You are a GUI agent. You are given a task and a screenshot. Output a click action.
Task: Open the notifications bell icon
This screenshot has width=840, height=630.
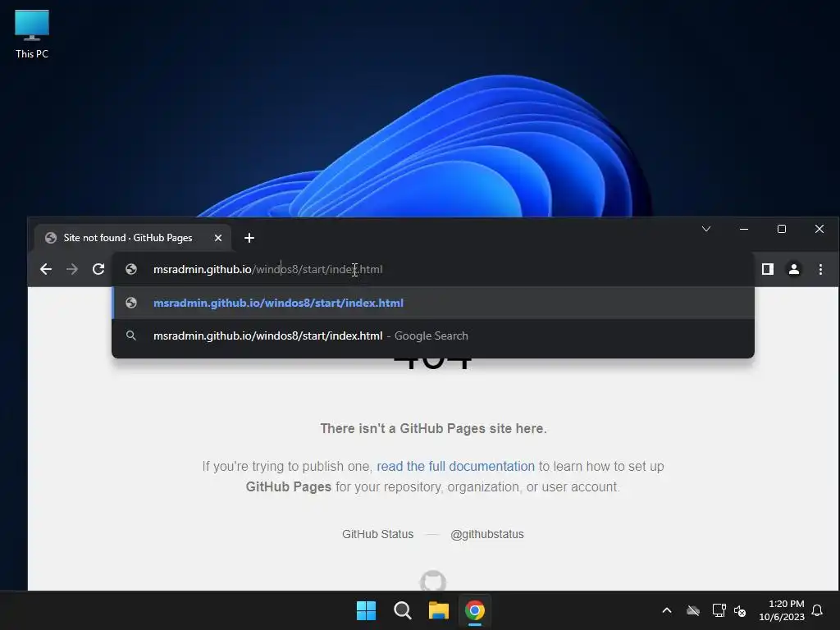coord(818,610)
